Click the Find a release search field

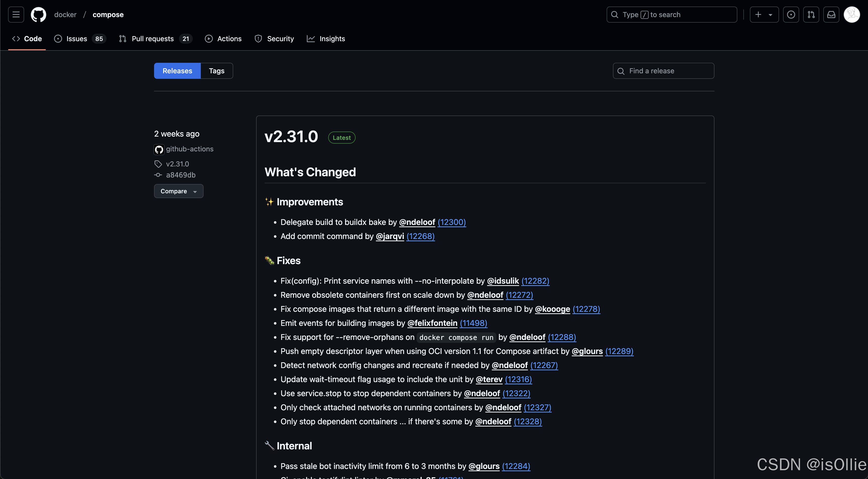pos(663,70)
